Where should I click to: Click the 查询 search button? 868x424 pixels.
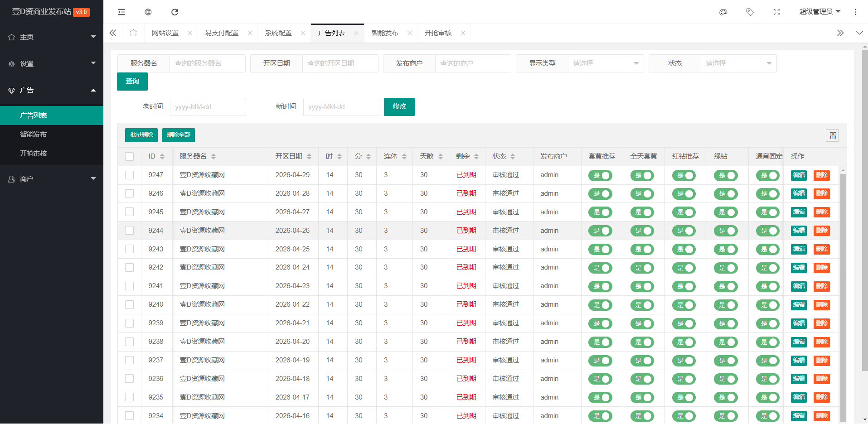[x=132, y=82]
